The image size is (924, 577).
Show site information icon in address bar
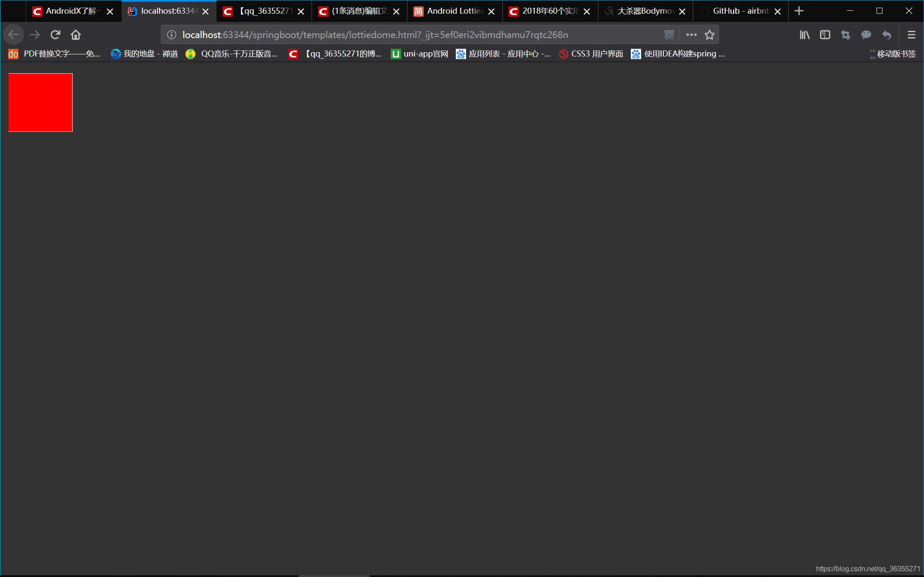click(x=172, y=35)
